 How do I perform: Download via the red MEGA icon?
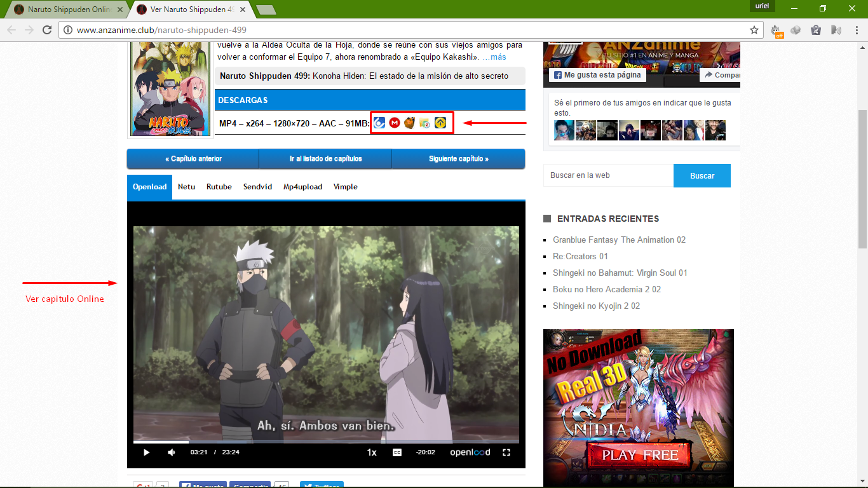coord(395,123)
